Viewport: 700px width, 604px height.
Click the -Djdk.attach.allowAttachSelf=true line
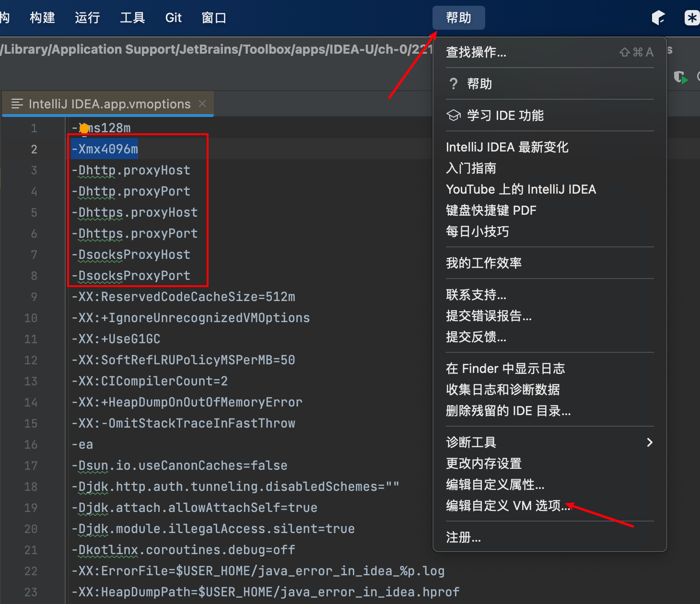click(194, 508)
